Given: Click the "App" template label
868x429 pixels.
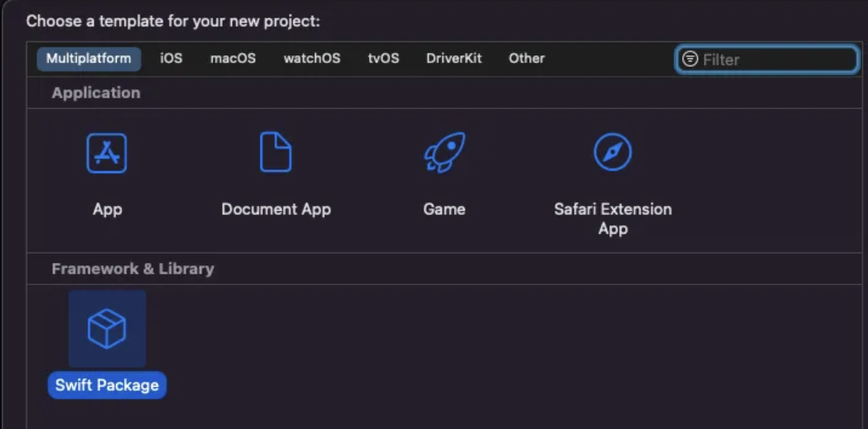Looking at the screenshot, I should 107,209.
